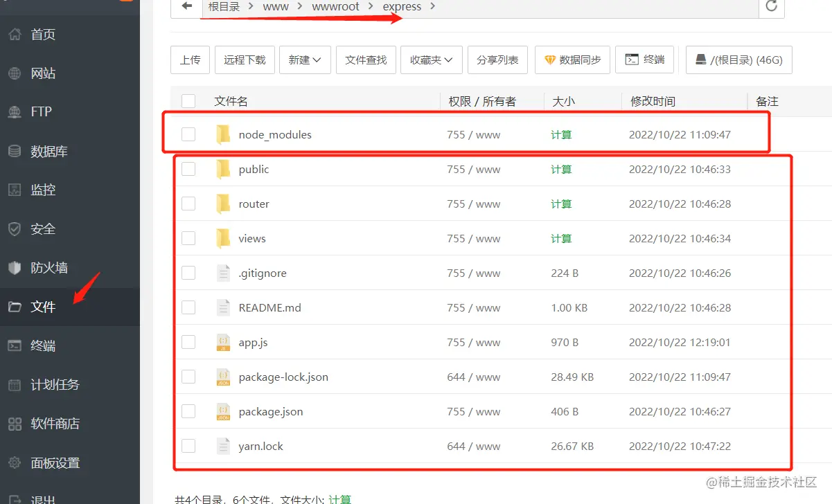Select the checkbox for package.json

click(x=188, y=411)
